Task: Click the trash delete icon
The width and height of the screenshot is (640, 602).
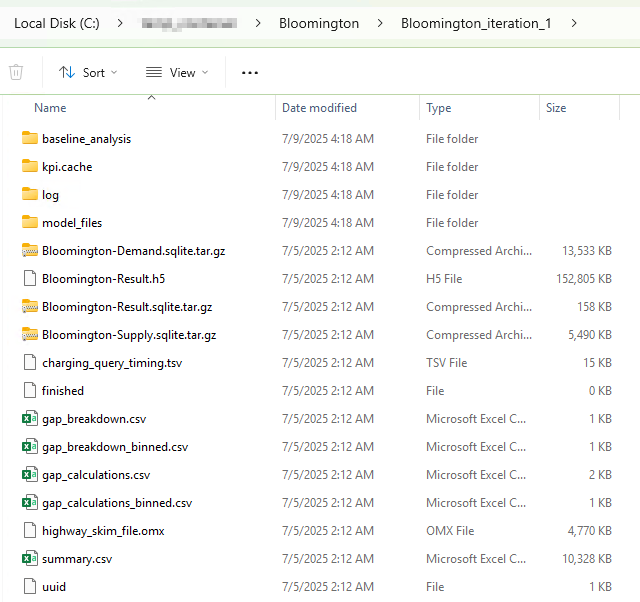Action: [16, 73]
